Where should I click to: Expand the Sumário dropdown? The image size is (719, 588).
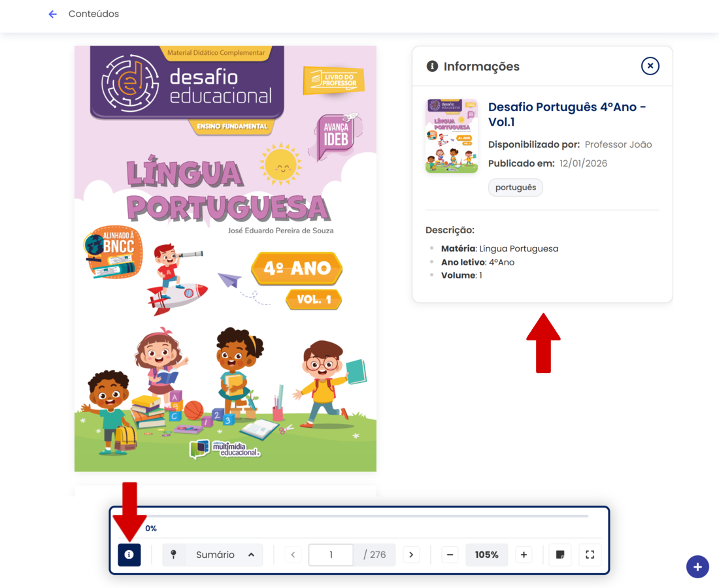point(213,555)
